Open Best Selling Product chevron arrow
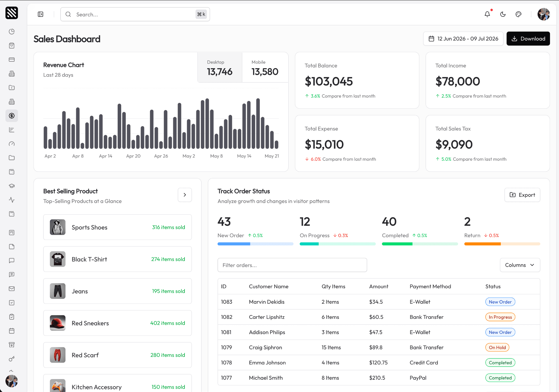The height and width of the screenshot is (392, 559). tap(185, 195)
